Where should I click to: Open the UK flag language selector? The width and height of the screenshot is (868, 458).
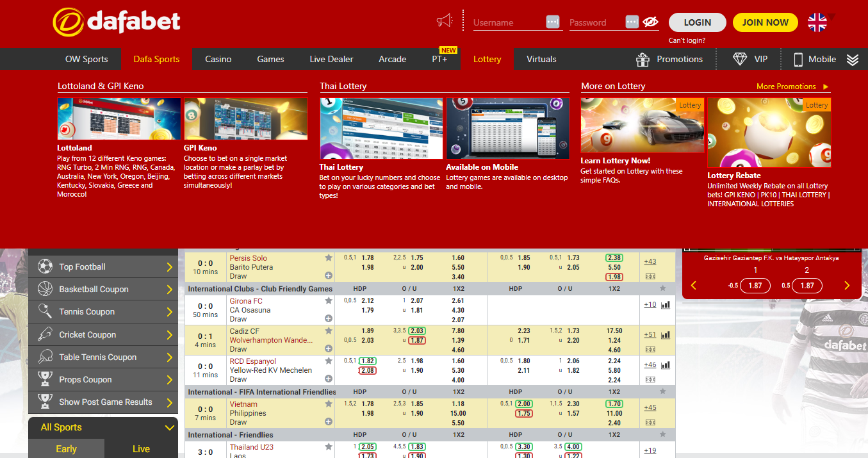point(817,22)
